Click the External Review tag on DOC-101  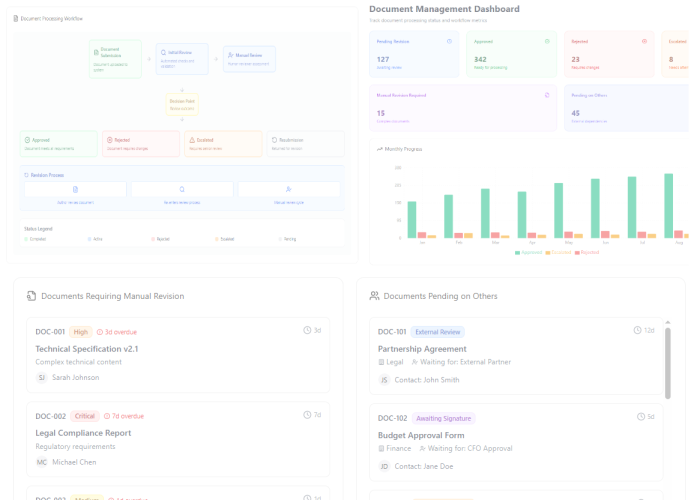pos(438,331)
